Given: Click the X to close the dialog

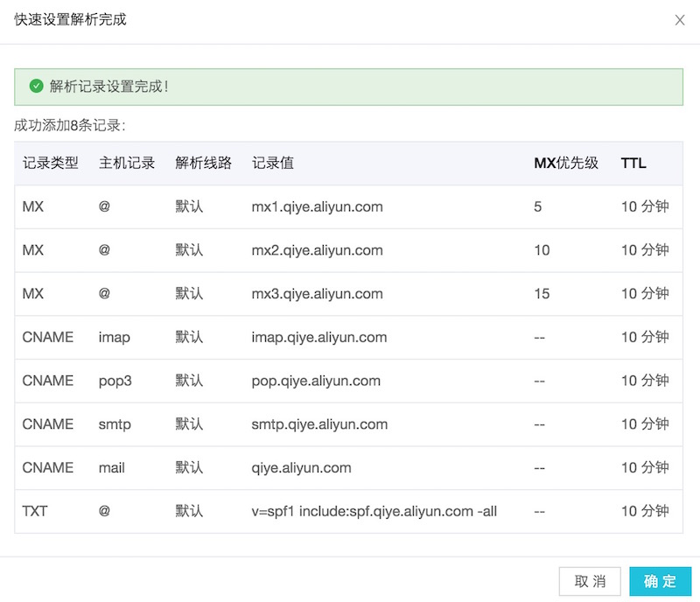Looking at the screenshot, I should pos(681,19).
